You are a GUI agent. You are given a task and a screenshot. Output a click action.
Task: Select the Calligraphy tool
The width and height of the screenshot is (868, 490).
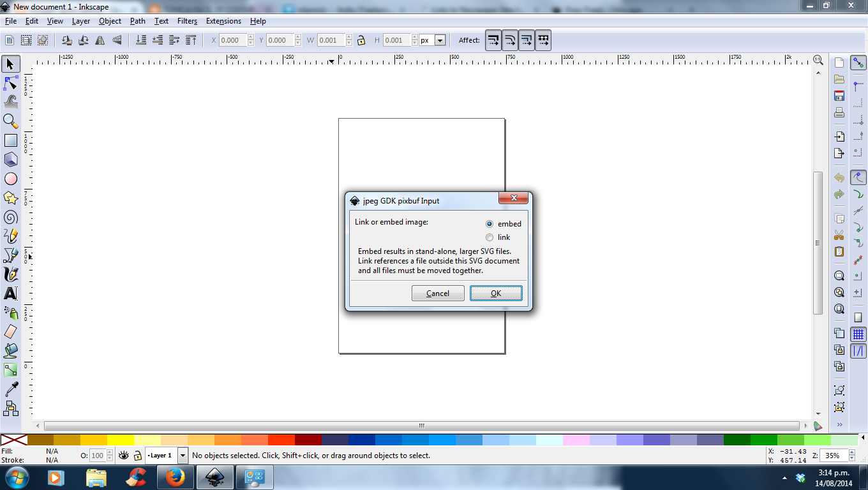click(x=11, y=274)
